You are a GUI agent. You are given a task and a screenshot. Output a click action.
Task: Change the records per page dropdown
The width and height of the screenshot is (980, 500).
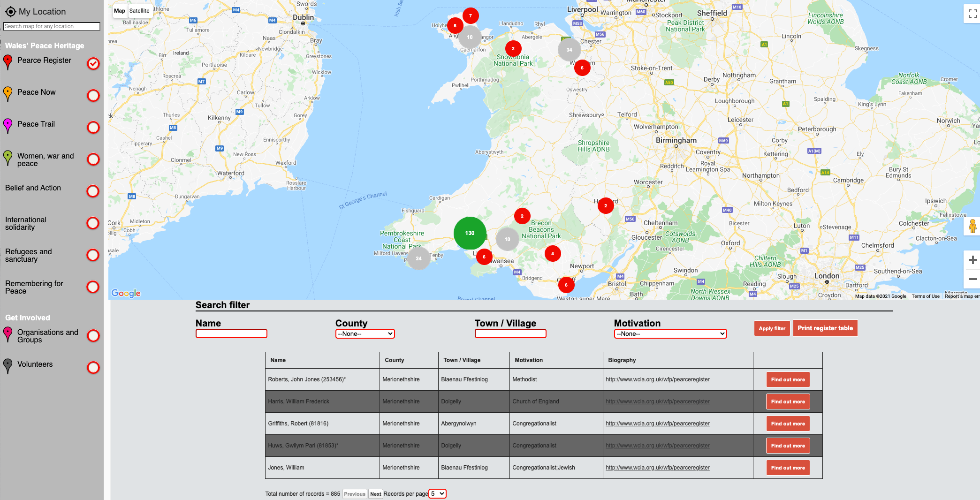pos(437,494)
